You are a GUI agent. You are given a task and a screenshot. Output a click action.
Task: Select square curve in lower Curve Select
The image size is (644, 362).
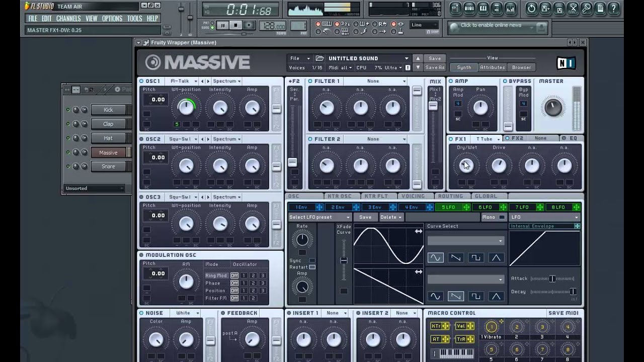pos(475,296)
